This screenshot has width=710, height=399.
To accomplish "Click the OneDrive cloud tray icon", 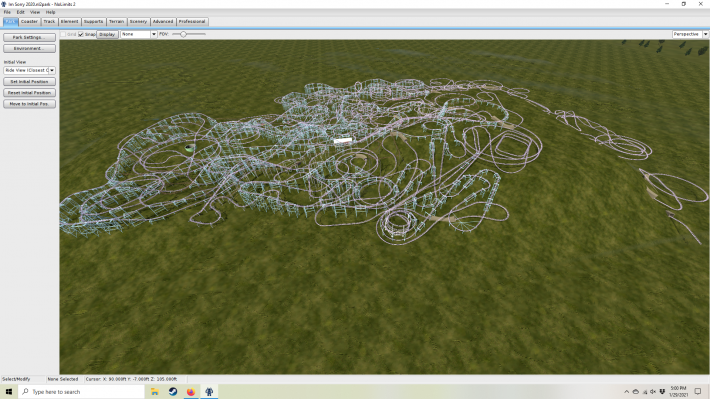I will point(636,392).
